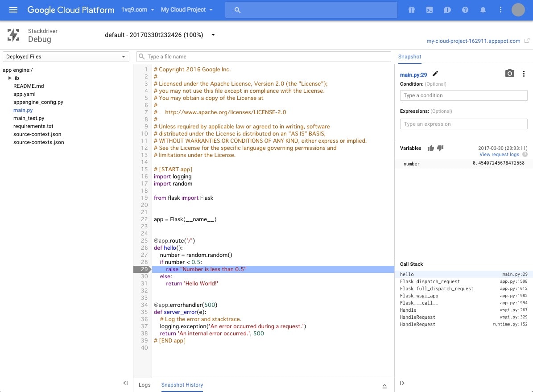The image size is (533, 392).
Task: Click the View request logs link
Action: point(499,154)
